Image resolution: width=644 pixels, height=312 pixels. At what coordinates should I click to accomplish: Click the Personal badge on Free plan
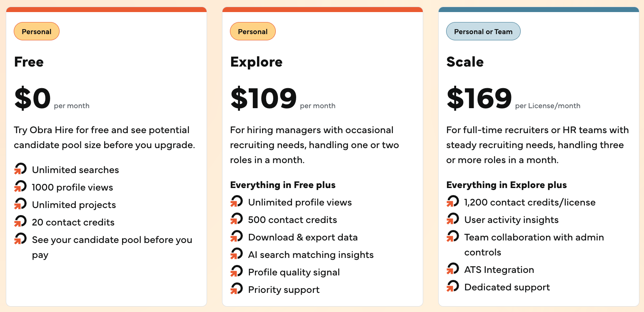tap(37, 31)
